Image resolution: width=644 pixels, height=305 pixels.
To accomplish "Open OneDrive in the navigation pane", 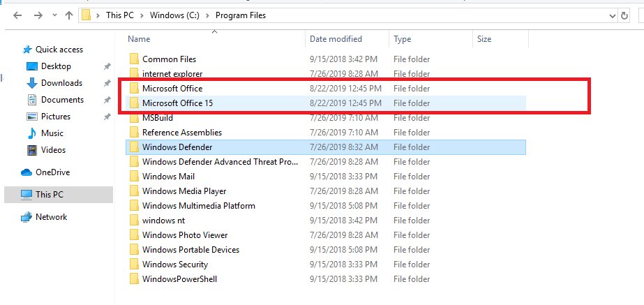I will pyautogui.click(x=52, y=172).
